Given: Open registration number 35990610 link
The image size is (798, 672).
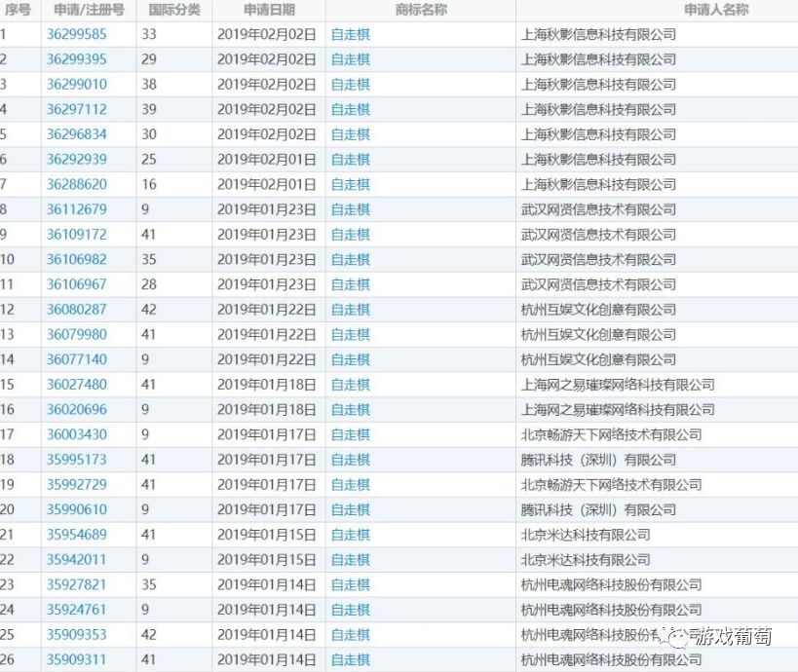Looking at the screenshot, I should click(x=77, y=509).
